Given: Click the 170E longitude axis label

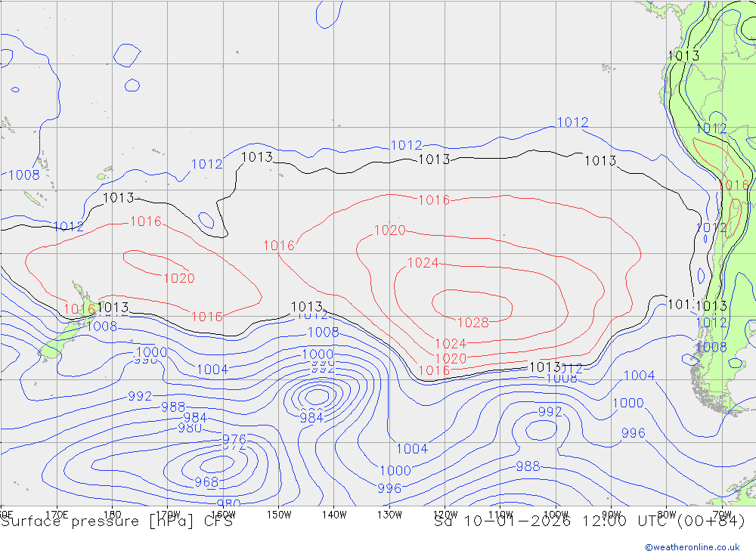Looking at the screenshot, I should click(x=57, y=515).
